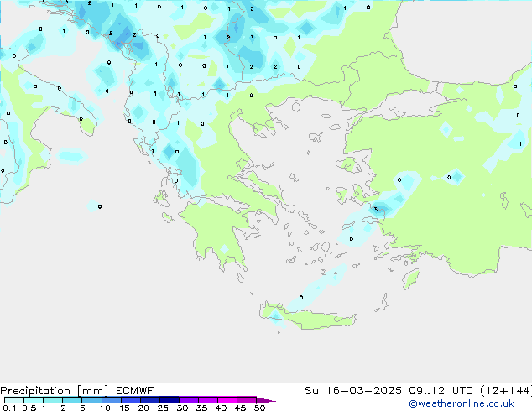
Task: Click the isolated 0 value in the Ionian Sea
Action: click(100, 206)
